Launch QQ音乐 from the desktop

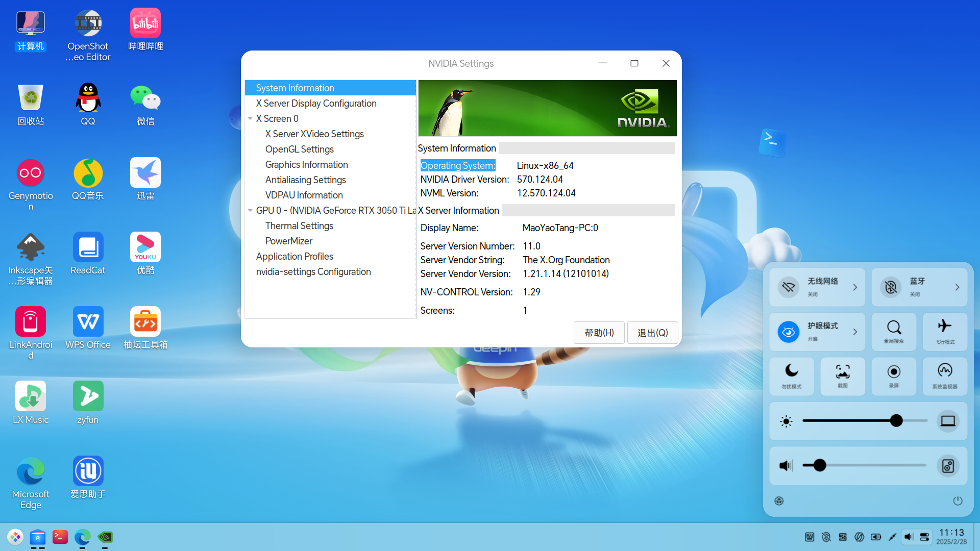(88, 179)
